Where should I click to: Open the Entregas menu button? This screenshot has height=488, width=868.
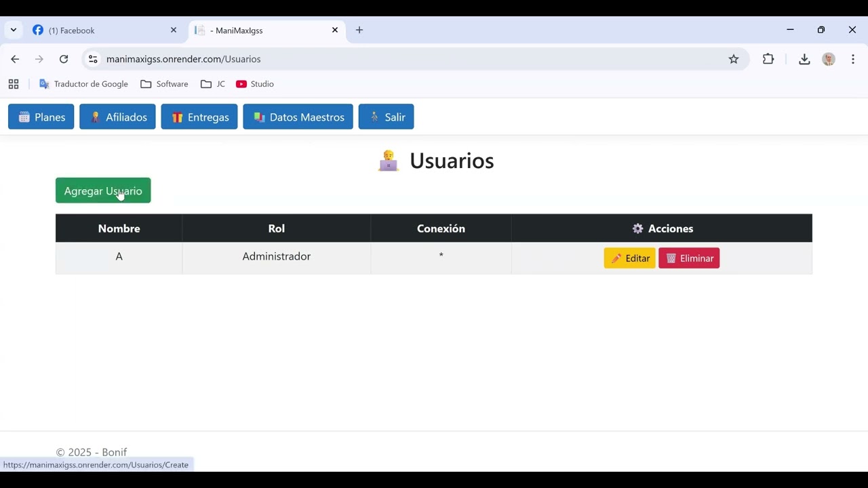199,117
